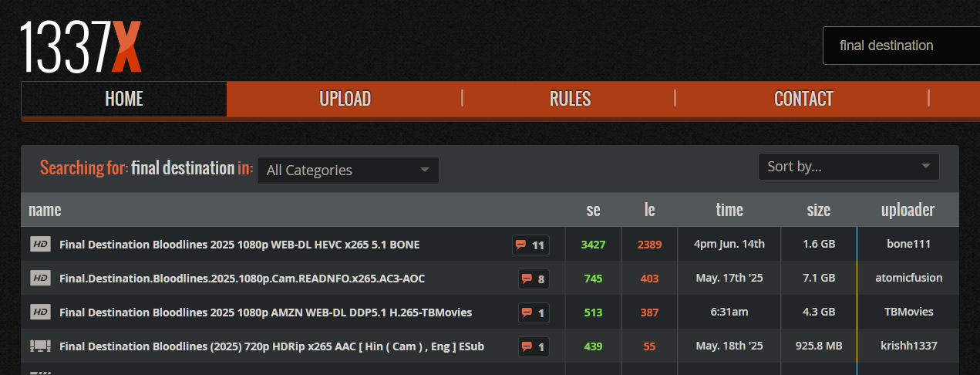This screenshot has height=375, width=980.
Task: Click the 'Searching for:' label
Action: click(83, 168)
